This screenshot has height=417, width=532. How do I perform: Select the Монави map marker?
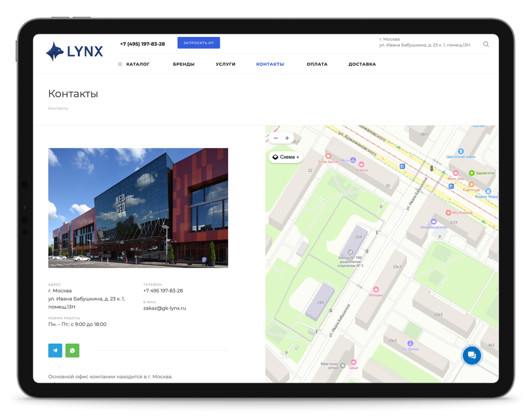pyautogui.click(x=376, y=289)
